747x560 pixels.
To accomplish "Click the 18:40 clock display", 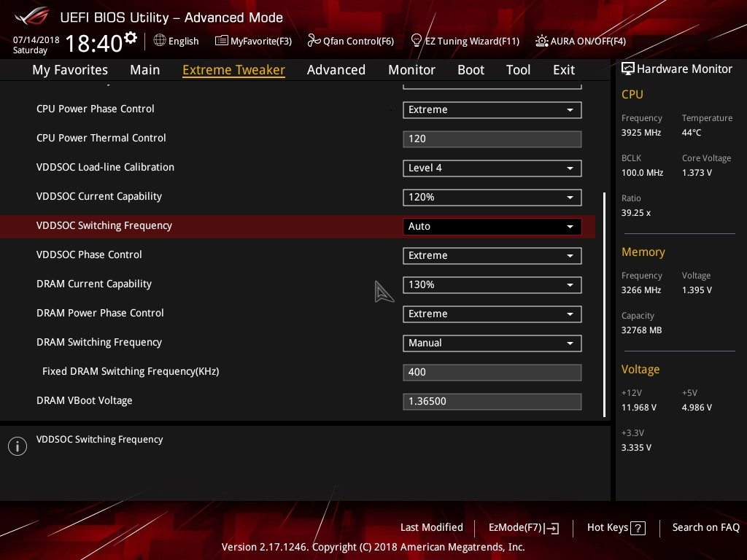I will point(94,43).
